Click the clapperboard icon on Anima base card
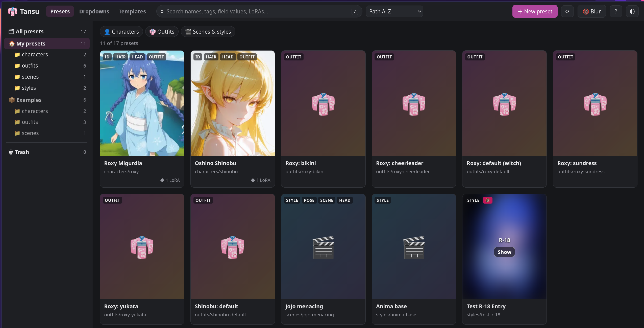This screenshot has width=644, height=328. pos(414,247)
